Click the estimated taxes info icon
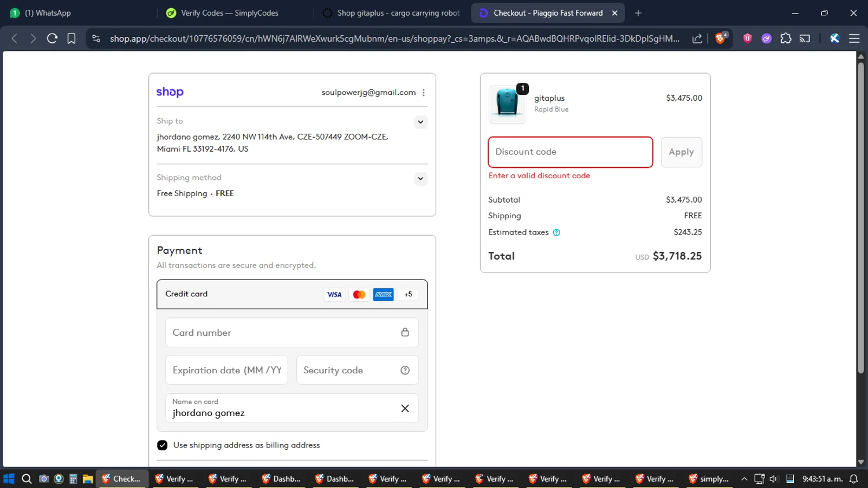The width and height of the screenshot is (868, 488). [x=556, y=233]
